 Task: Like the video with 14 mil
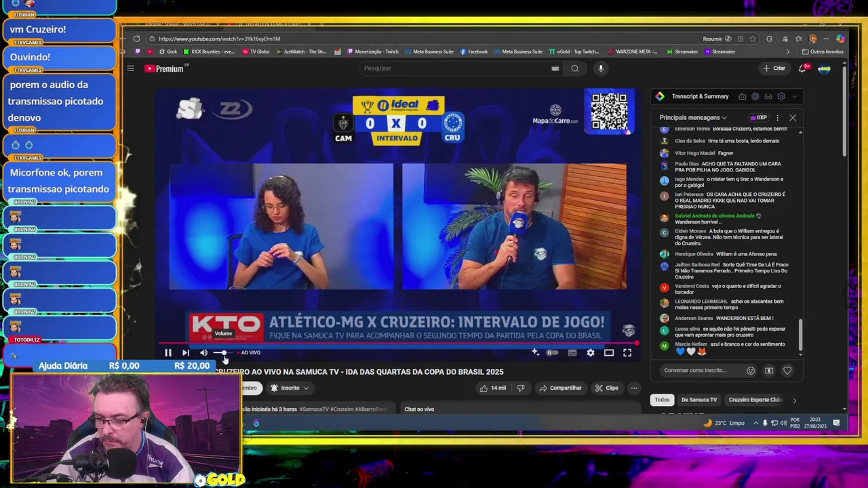coord(493,388)
